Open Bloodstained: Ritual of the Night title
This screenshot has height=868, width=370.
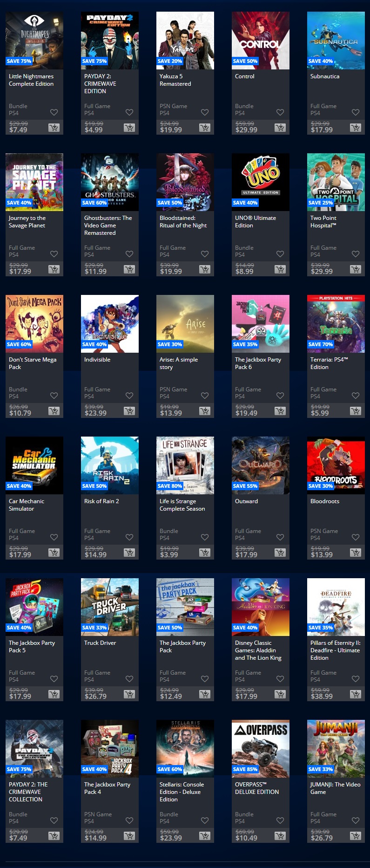pyautogui.click(x=183, y=222)
